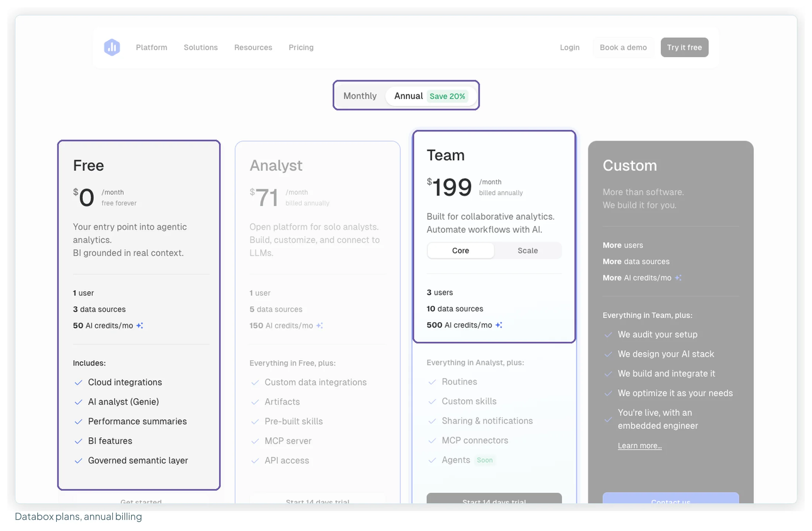
Task: Click the Team plan title
Action: 445,155
